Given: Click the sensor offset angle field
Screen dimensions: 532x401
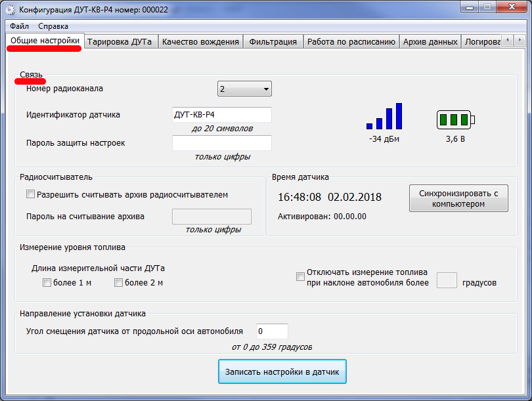Looking at the screenshot, I should [272, 331].
